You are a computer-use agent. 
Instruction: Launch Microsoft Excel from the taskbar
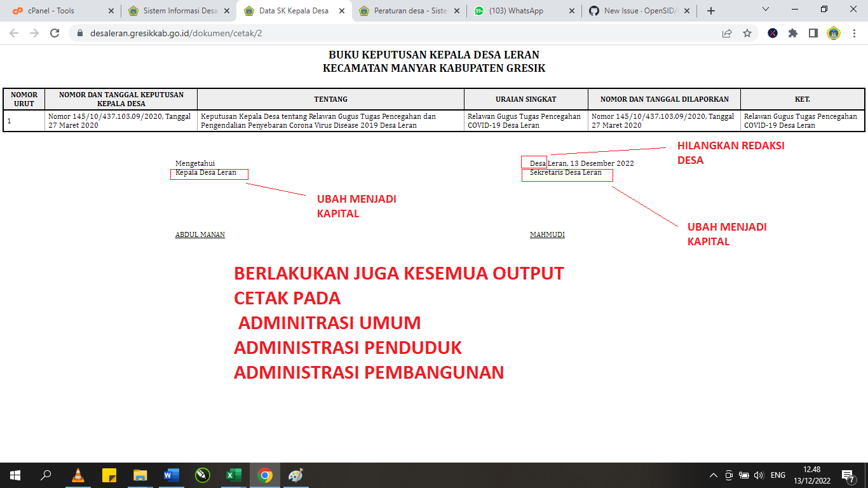click(x=233, y=474)
